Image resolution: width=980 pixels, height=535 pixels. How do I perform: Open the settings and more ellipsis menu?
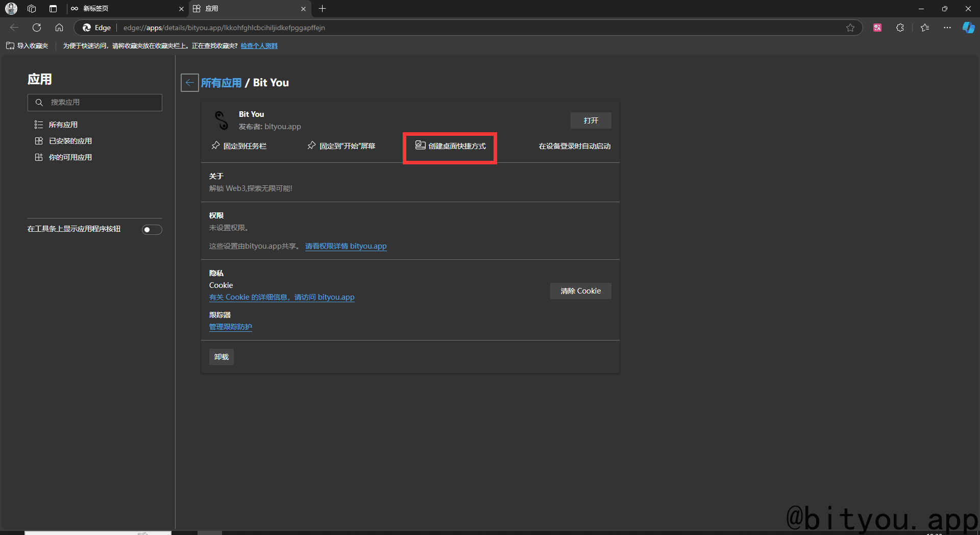pos(947,28)
